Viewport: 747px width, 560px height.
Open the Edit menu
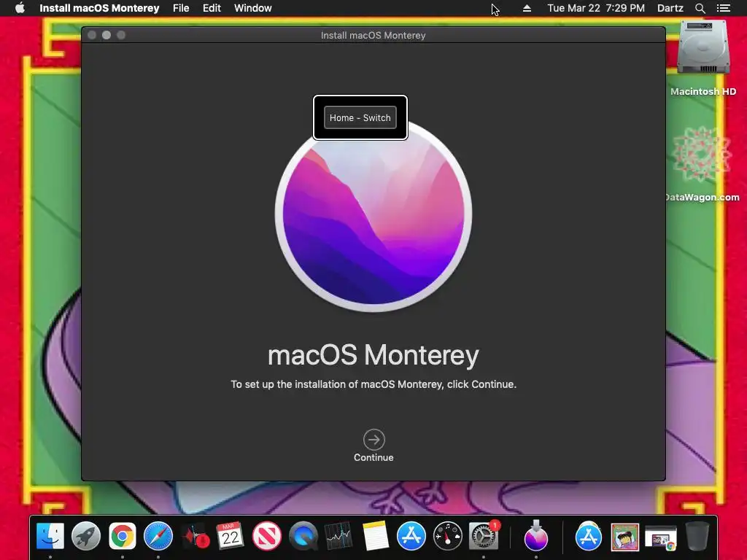(212, 8)
